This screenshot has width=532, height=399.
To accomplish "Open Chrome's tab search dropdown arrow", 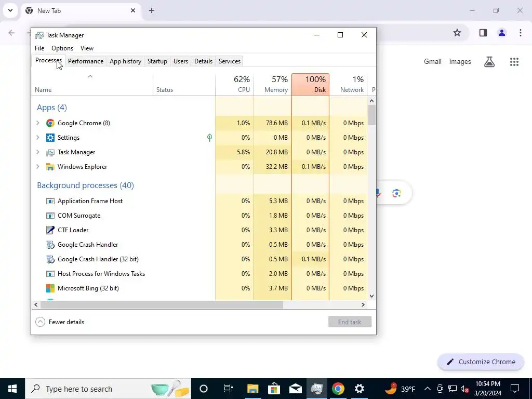I will (x=10, y=10).
